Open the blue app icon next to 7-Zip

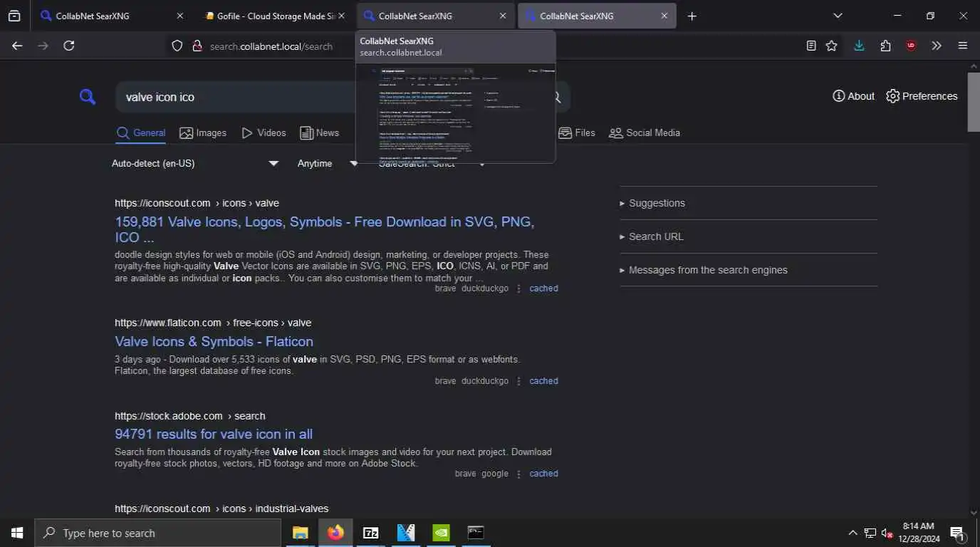click(x=406, y=533)
